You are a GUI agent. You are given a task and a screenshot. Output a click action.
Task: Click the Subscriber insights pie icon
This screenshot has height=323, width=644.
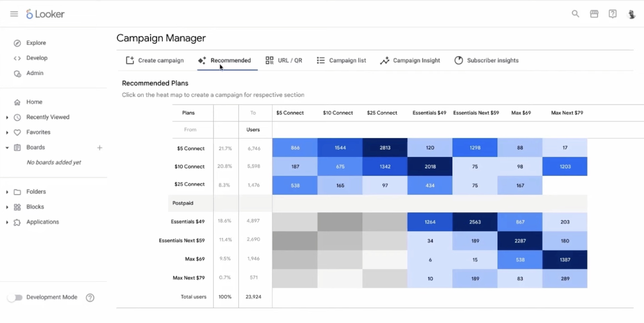pos(459,60)
